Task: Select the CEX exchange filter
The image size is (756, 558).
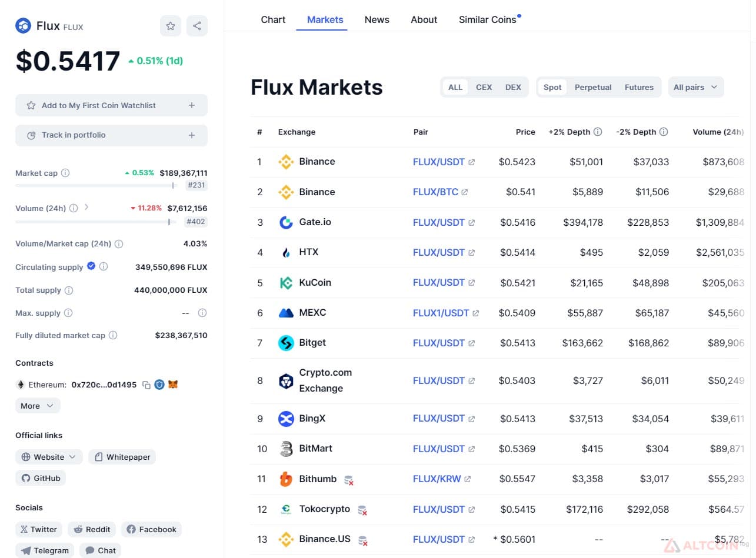Action: coord(484,87)
